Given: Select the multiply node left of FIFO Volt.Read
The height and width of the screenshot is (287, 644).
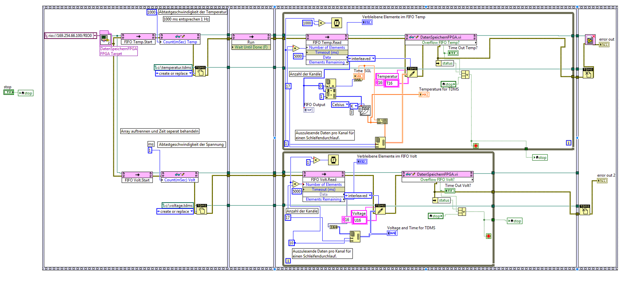Looking at the screenshot, I should (296, 184).
